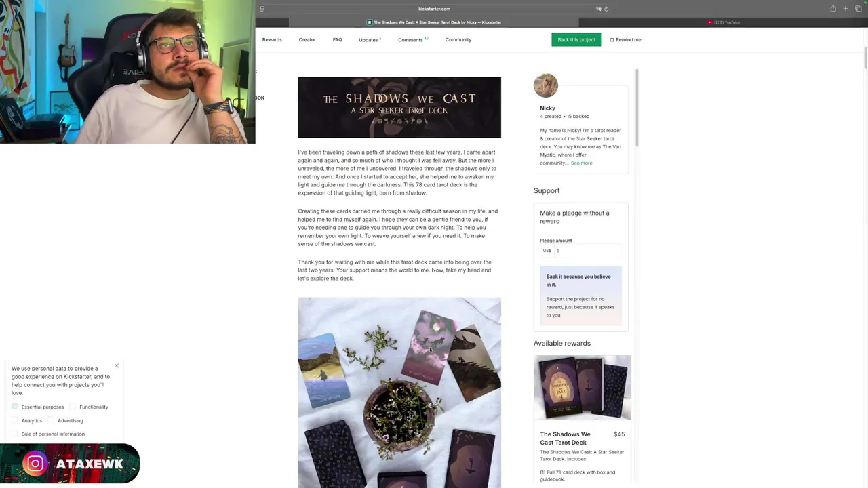Expand creator bio with See more

[x=581, y=163]
